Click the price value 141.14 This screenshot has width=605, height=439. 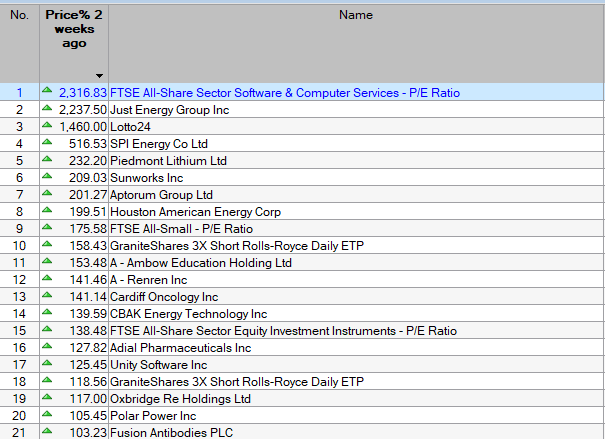point(88,296)
